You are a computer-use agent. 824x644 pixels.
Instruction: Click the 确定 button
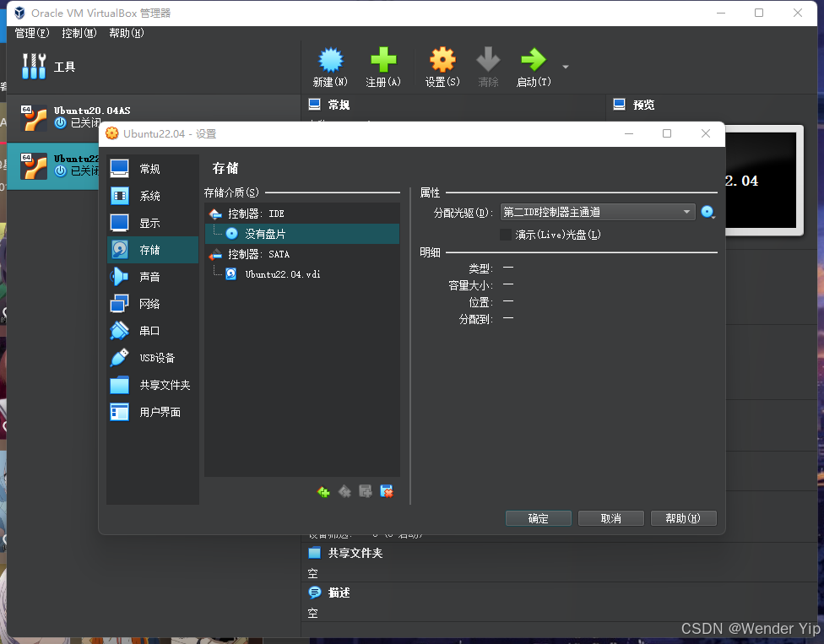(538, 518)
